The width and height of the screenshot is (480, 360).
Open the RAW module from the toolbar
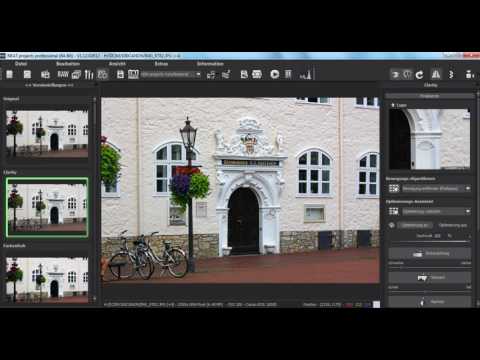(x=63, y=74)
